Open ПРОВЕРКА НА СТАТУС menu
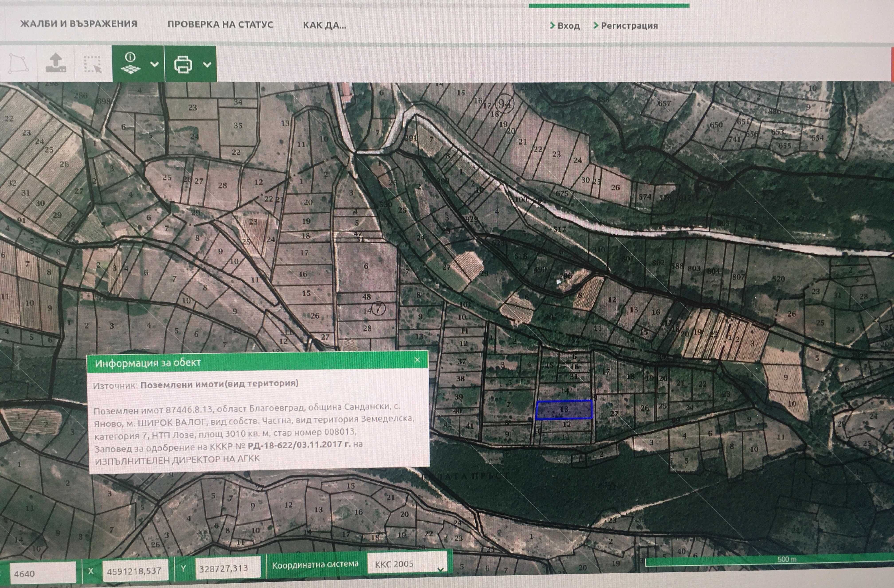The width and height of the screenshot is (894, 588). [x=220, y=24]
